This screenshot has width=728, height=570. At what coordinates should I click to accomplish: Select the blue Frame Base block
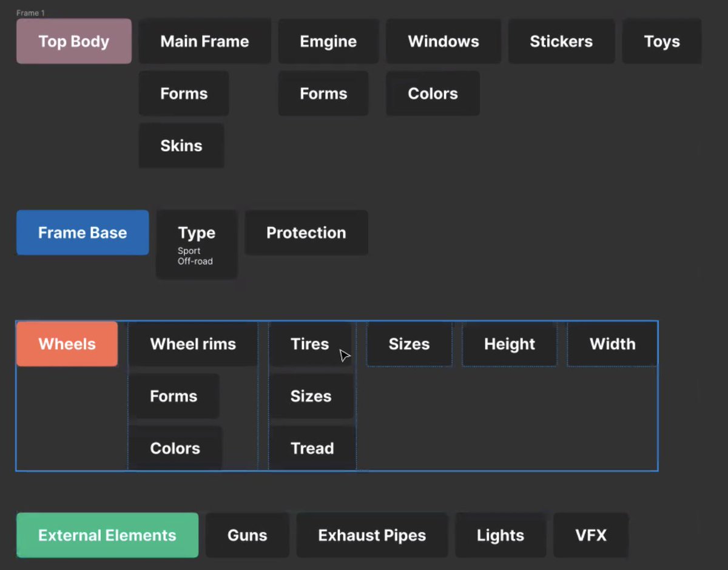[x=83, y=232]
